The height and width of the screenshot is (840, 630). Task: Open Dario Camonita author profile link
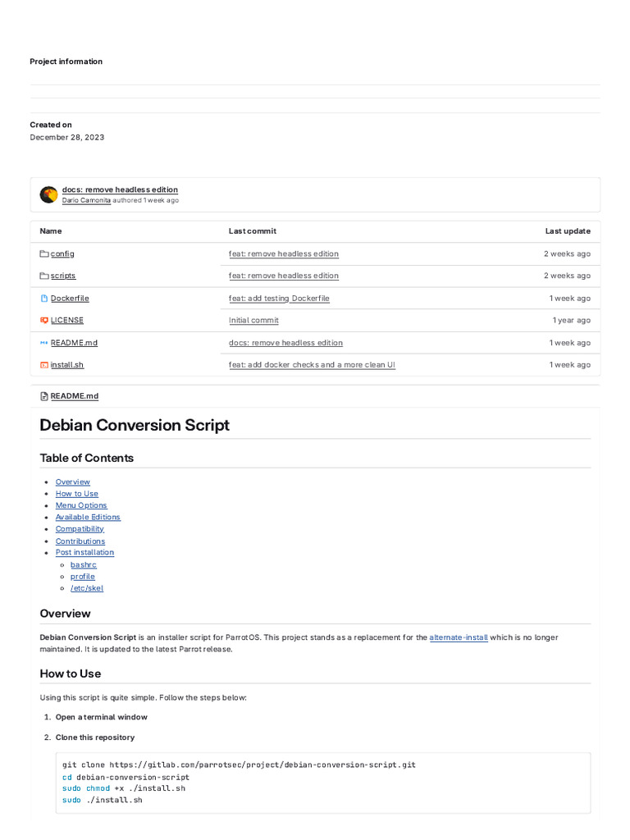click(86, 200)
